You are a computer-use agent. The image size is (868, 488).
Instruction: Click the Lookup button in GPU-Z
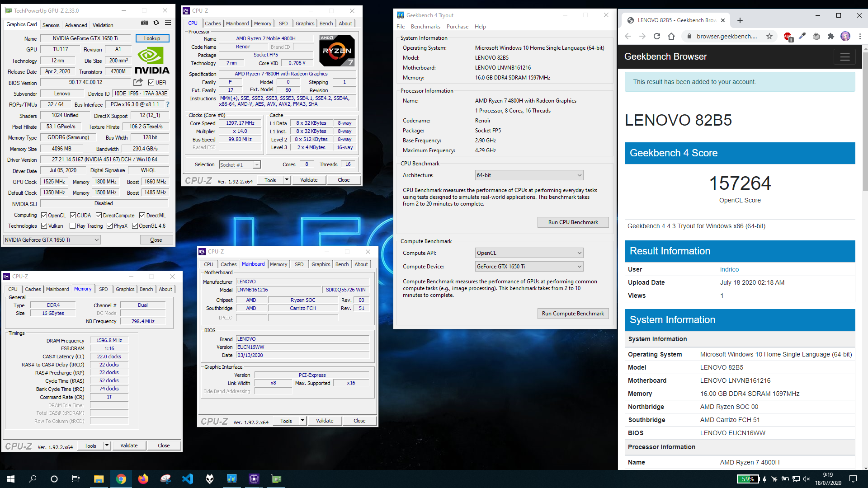[x=152, y=38]
